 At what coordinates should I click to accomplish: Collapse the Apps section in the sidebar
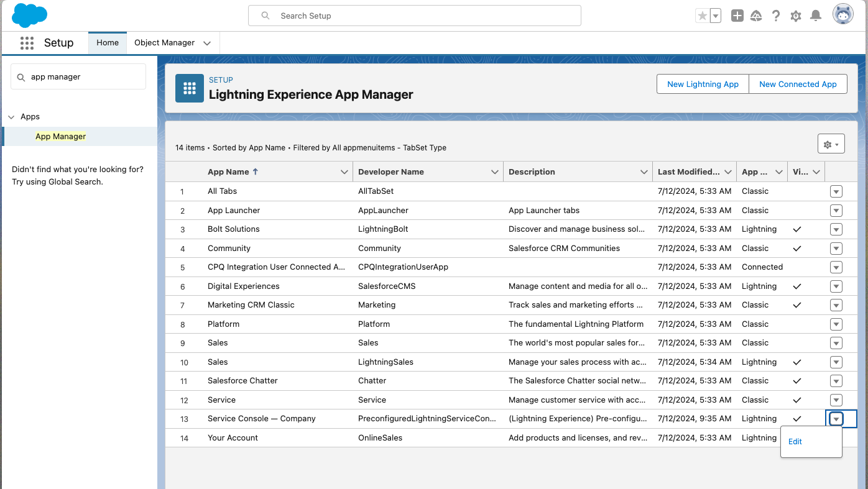pyautogui.click(x=11, y=116)
